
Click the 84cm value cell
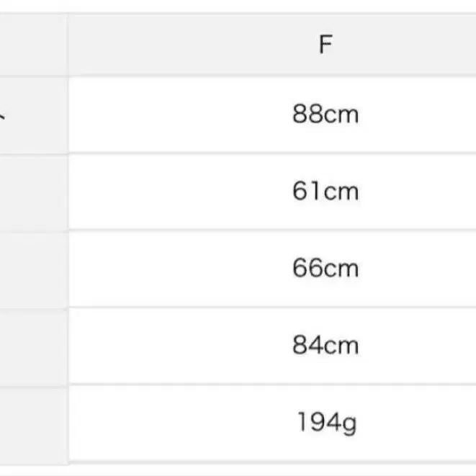pyautogui.click(x=325, y=346)
